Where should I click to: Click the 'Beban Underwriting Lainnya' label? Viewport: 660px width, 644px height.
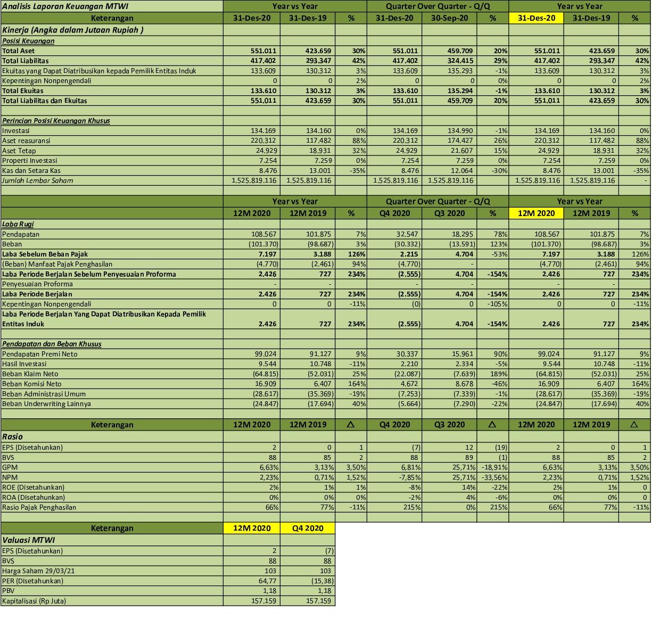point(46,404)
